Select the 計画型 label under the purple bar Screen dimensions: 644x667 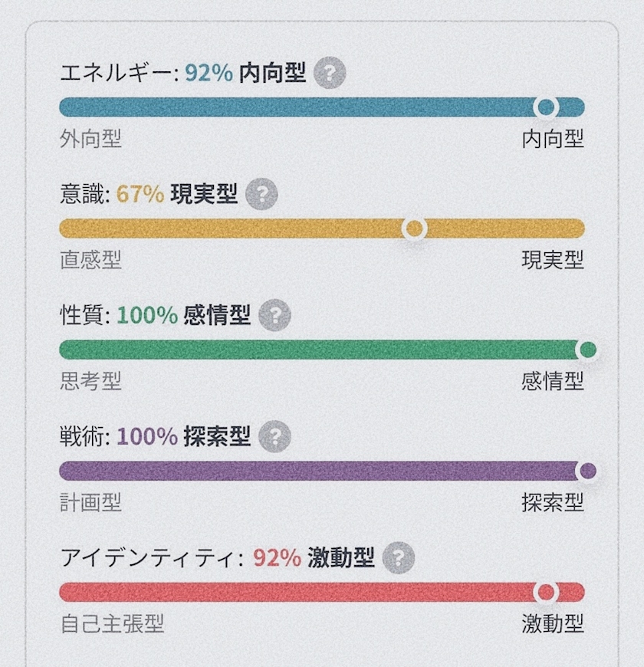pyautogui.click(x=90, y=502)
